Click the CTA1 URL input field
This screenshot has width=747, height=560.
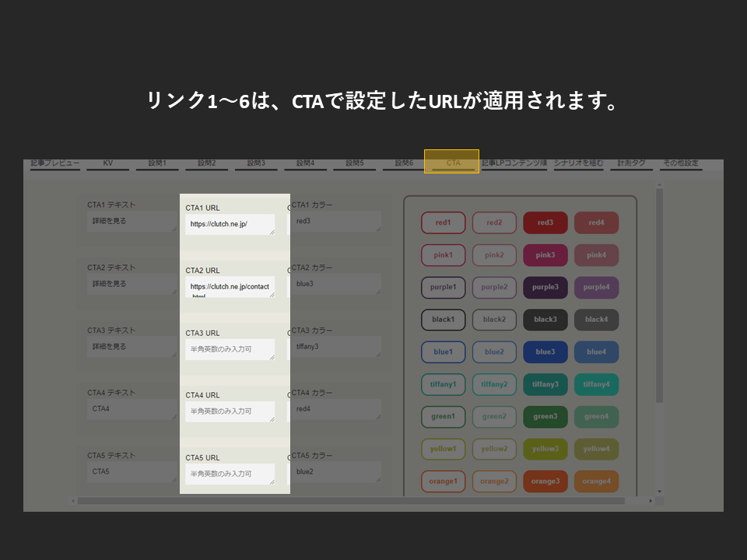pyautogui.click(x=230, y=224)
